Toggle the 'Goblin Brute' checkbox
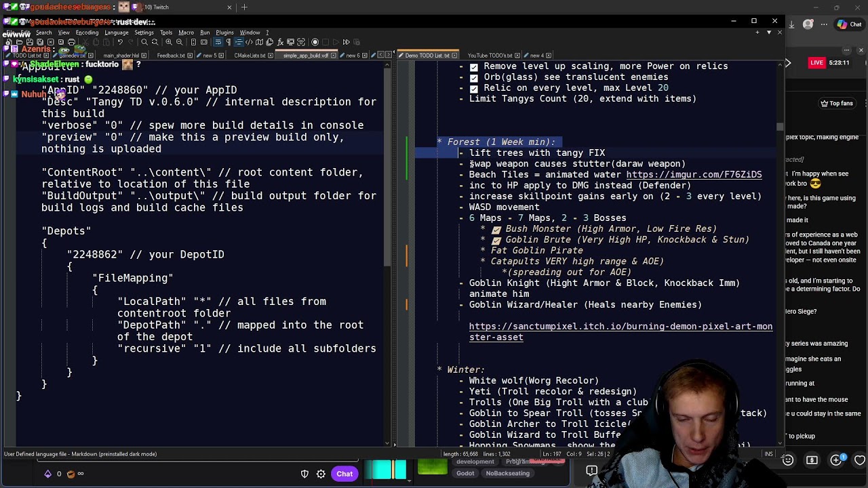This screenshot has height=488, width=868. (x=496, y=240)
